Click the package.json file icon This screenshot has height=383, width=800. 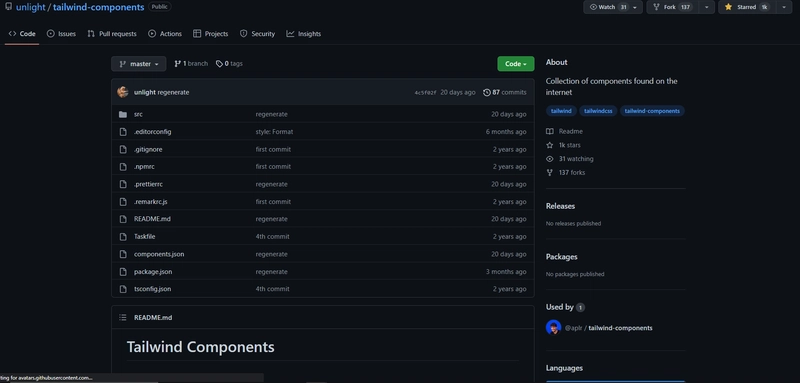click(122, 272)
